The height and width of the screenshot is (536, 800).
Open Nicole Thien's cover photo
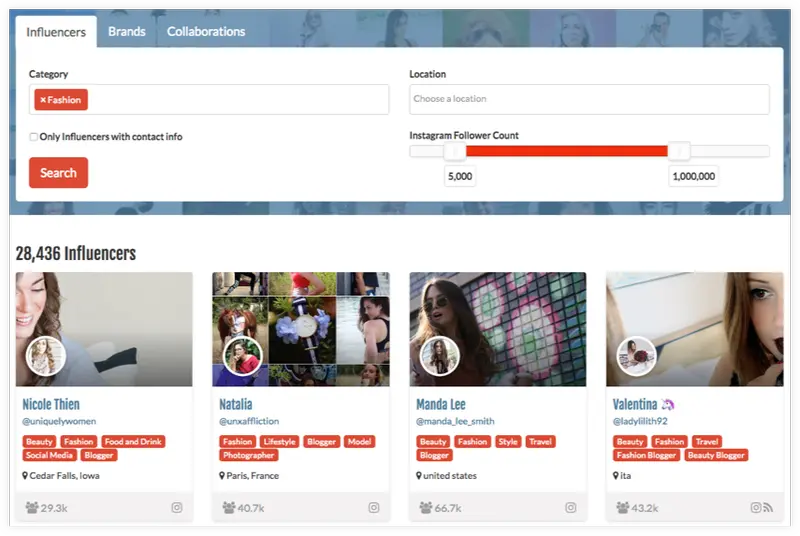click(x=104, y=329)
